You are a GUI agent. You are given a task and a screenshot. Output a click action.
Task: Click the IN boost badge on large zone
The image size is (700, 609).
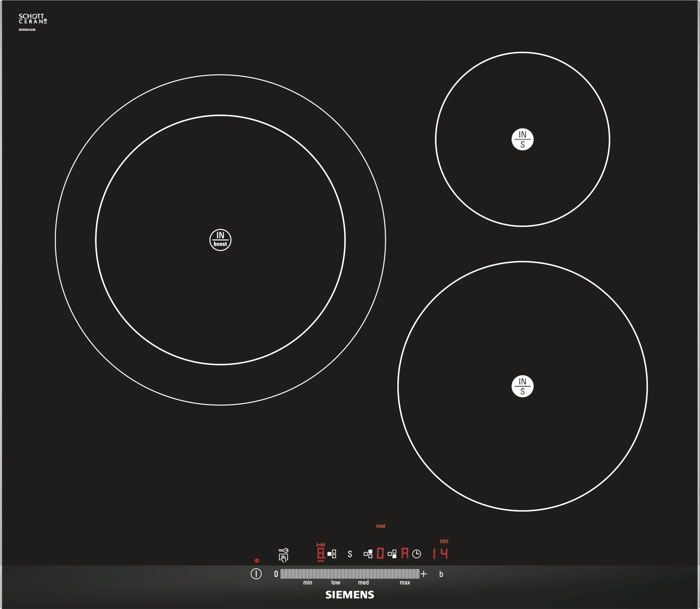click(220, 240)
